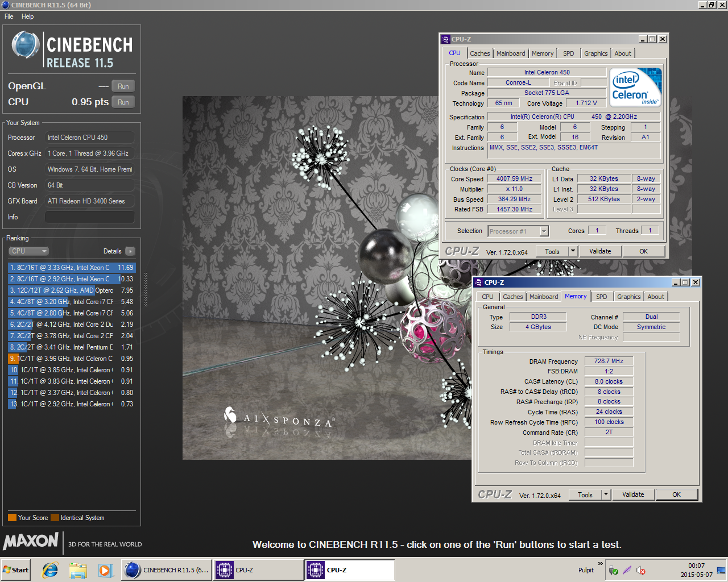Switch to Caches tab in upper CPU-Z window

click(480, 53)
